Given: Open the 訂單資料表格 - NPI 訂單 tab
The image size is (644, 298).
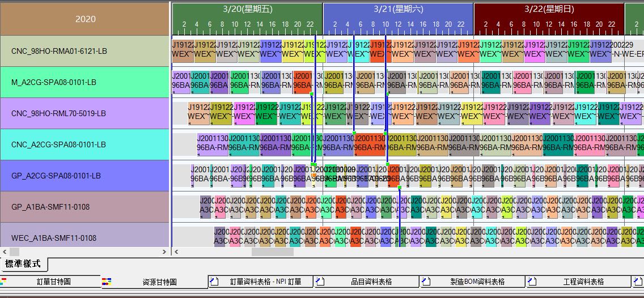Looking at the screenshot, I should 265,282.
